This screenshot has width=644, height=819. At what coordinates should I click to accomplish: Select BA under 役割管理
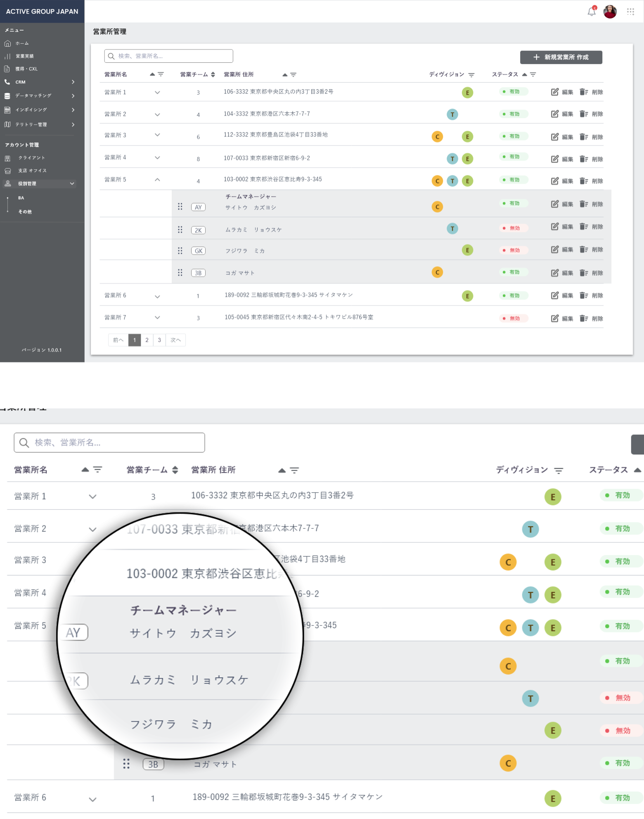tap(21, 198)
